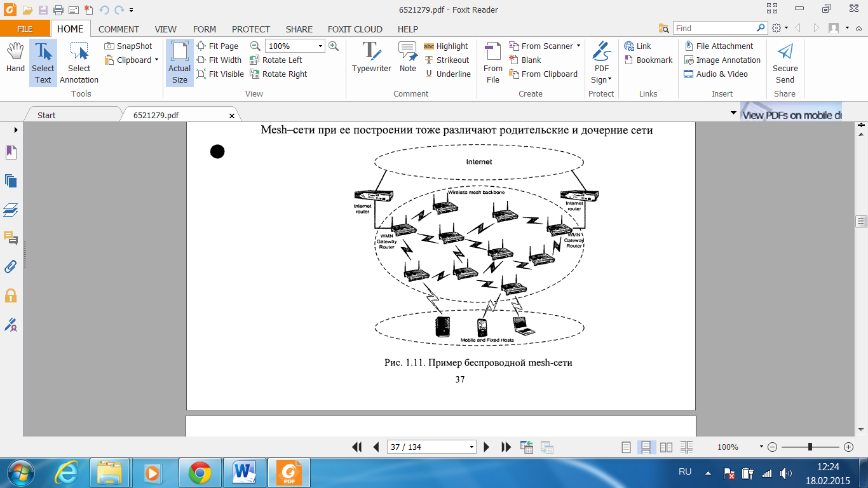Open the security lock panel
The image size is (868, 488).
[x=11, y=295]
